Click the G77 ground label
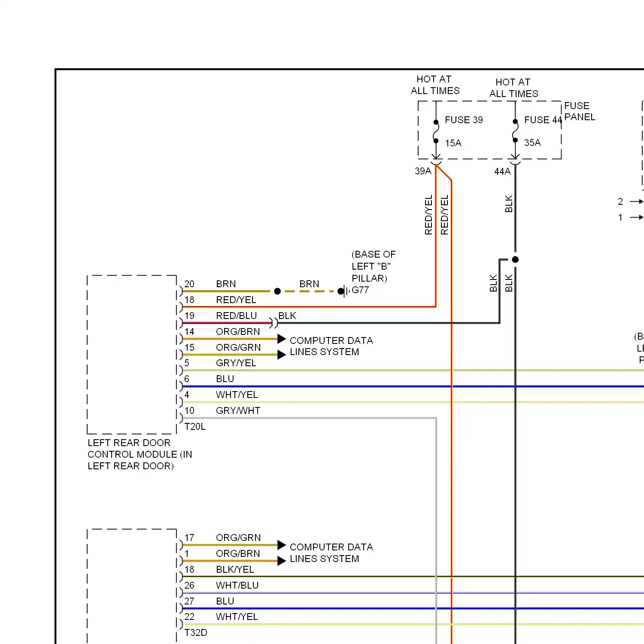Screen dimensions: 644x644 [x=360, y=290]
